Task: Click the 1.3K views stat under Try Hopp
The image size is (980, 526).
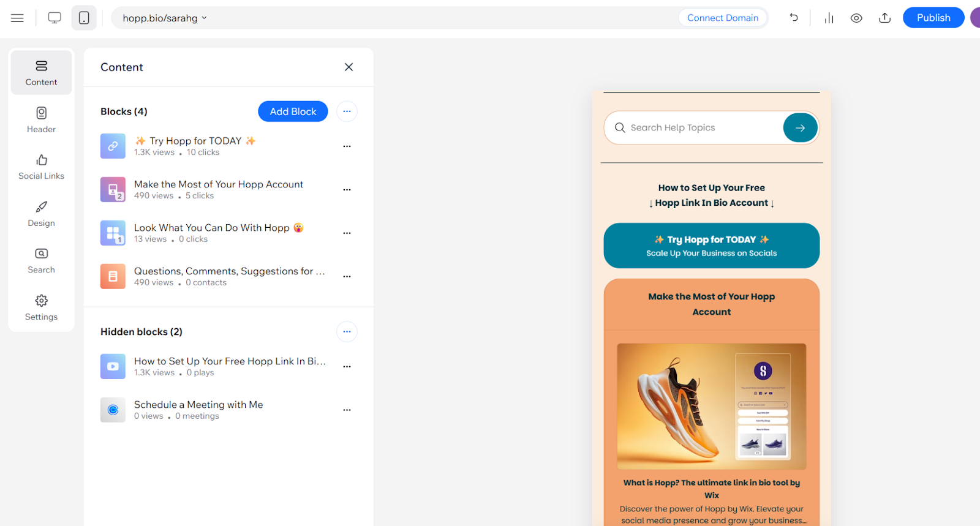Action: tap(154, 152)
